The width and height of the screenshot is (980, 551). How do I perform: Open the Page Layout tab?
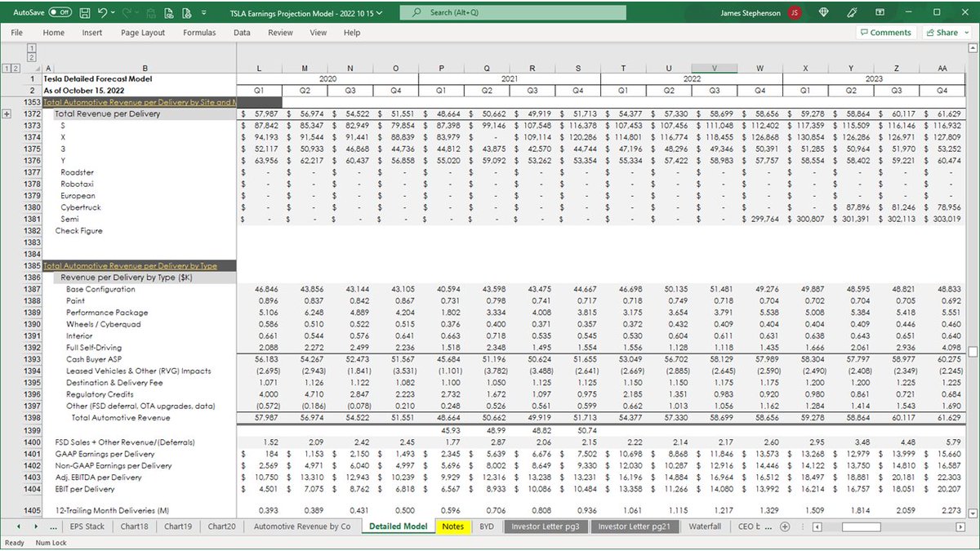[x=143, y=33]
